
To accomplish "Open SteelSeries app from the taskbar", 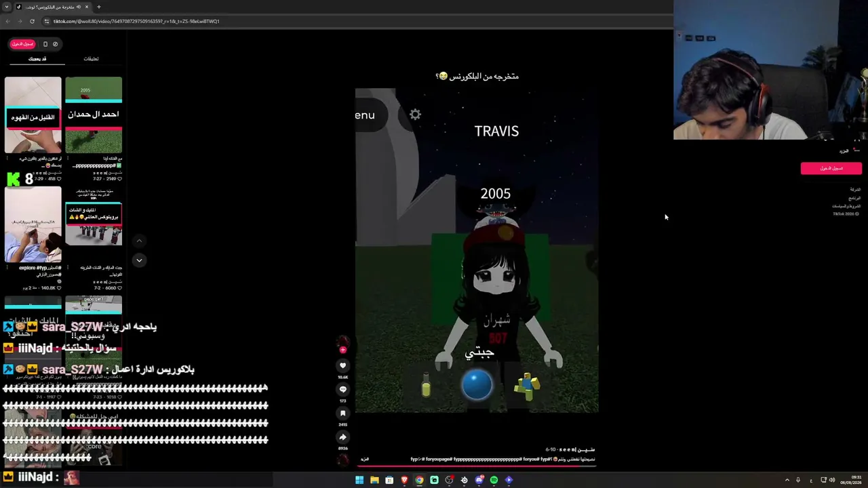I will point(464,480).
